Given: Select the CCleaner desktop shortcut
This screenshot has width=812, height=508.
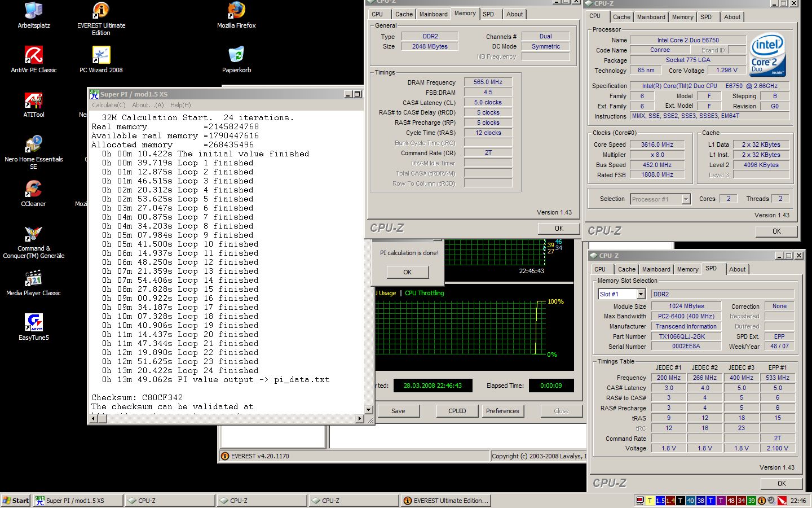Looking at the screenshot, I should 34,194.
